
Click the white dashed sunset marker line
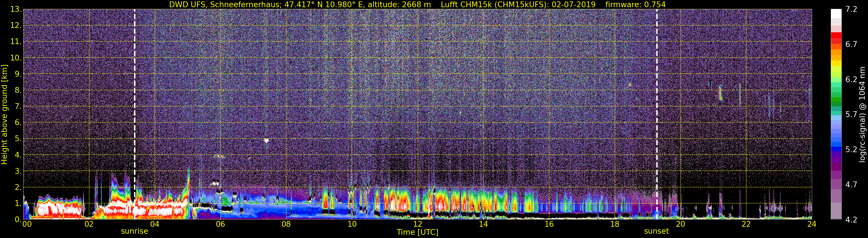(657, 114)
